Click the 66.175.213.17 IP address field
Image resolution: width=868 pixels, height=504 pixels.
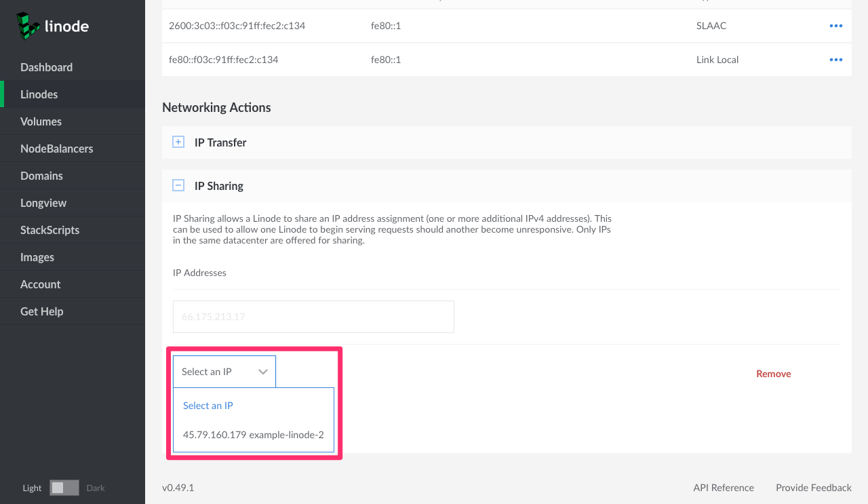(313, 317)
